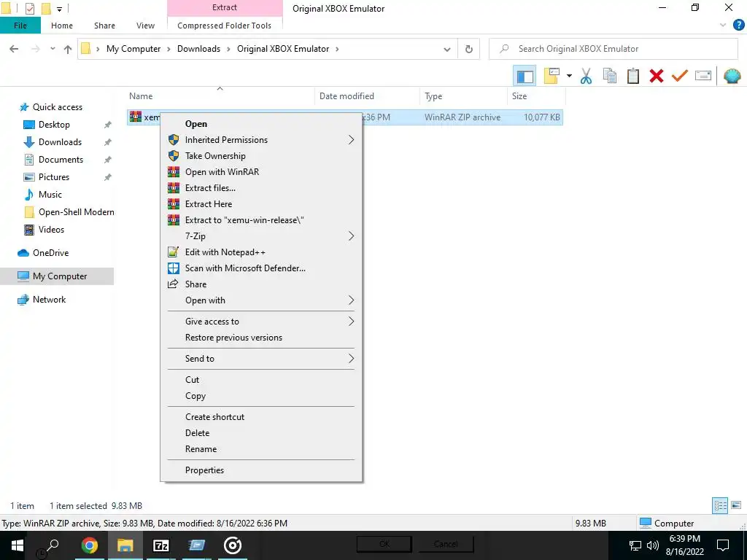Select Take Ownership in context menu
This screenshot has width=747, height=560.
(261, 156)
